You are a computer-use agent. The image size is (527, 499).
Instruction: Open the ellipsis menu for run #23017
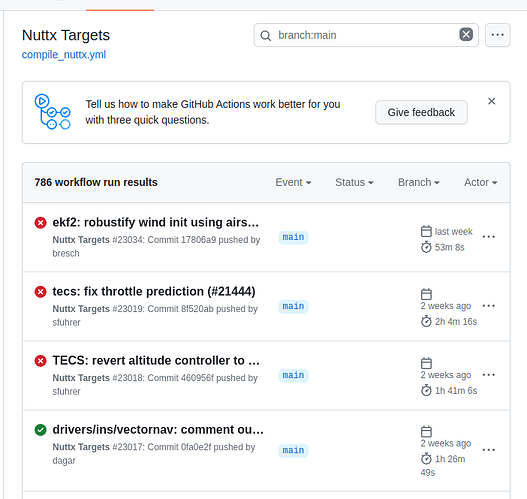tap(488, 450)
